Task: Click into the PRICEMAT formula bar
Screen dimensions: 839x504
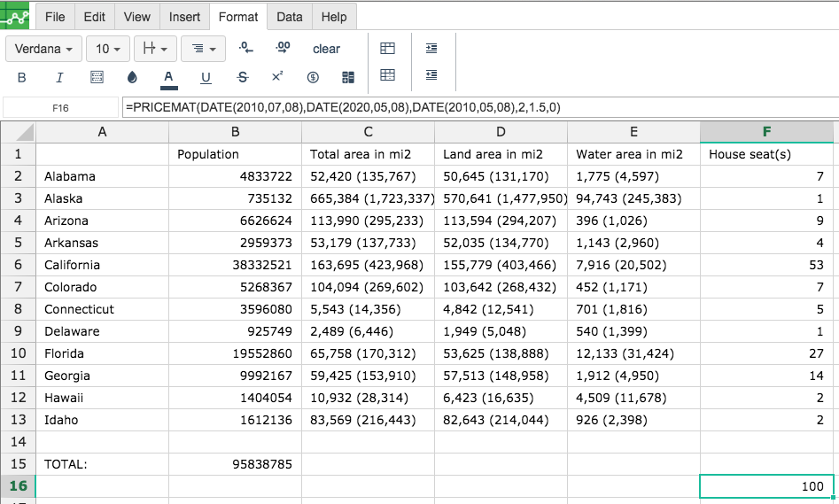Action: tap(480, 107)
